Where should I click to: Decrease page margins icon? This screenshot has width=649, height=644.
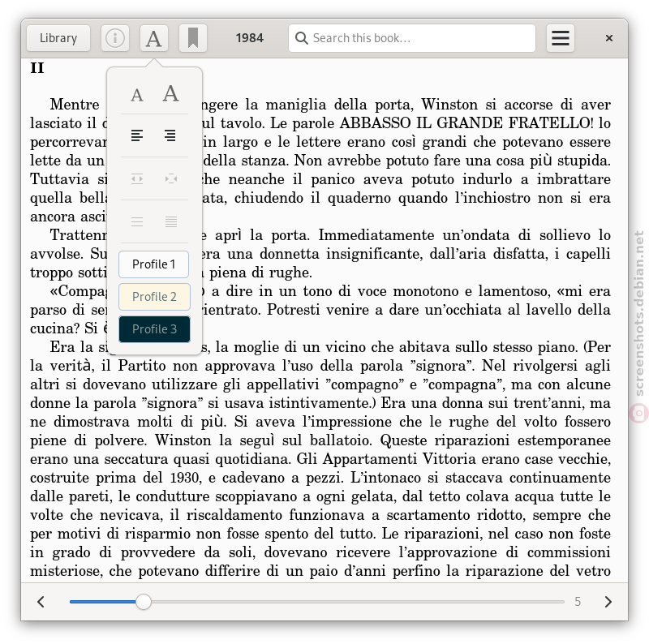tap(137, 178)
